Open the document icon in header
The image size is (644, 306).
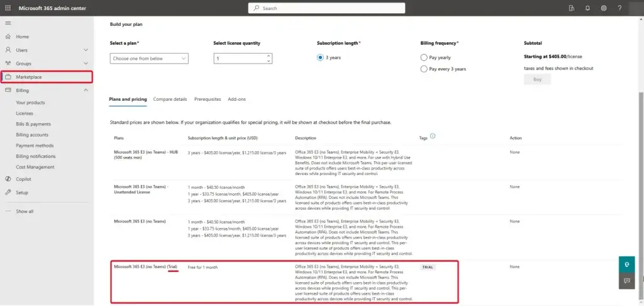click(571, 8)
